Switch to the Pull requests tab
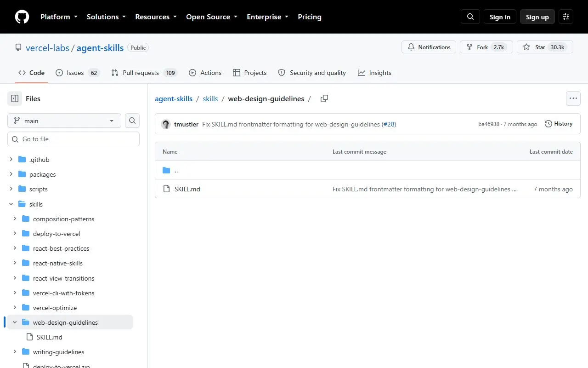The image size is (588, 368). [144, 73]
